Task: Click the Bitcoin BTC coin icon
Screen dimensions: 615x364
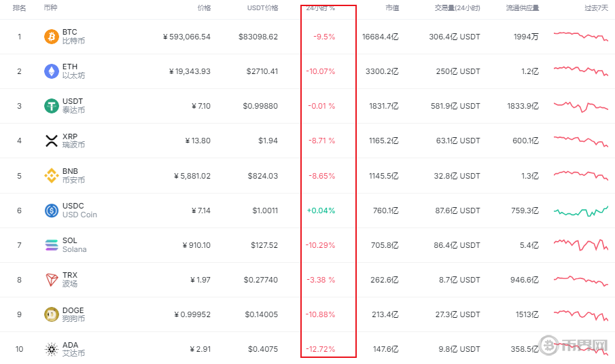Action: [x=52, y=37]
